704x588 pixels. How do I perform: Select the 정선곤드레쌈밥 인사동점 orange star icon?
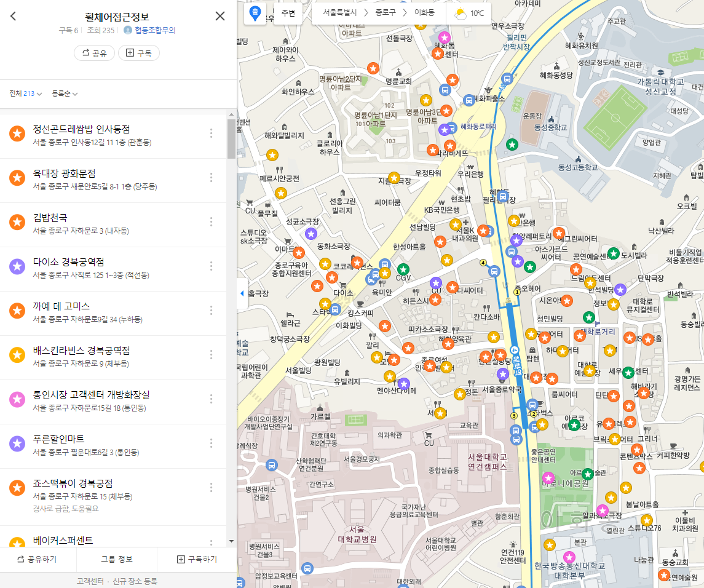17,133
